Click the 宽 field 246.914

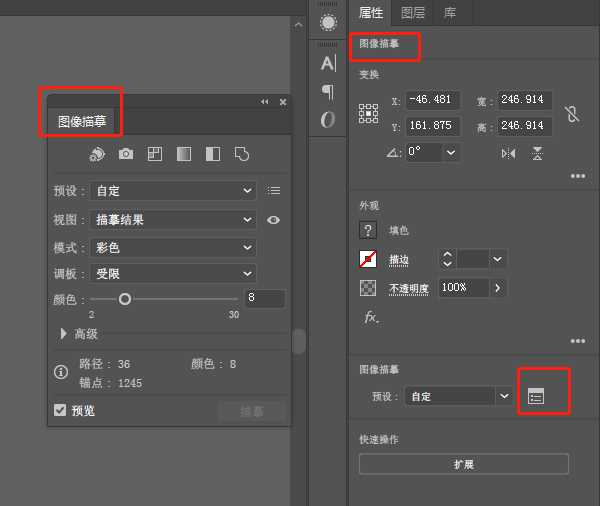524,100
